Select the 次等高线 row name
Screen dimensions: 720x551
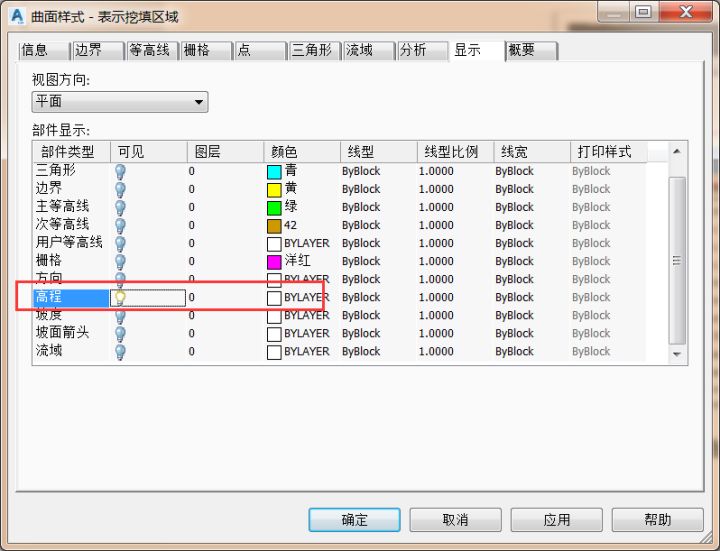[62, 225]
